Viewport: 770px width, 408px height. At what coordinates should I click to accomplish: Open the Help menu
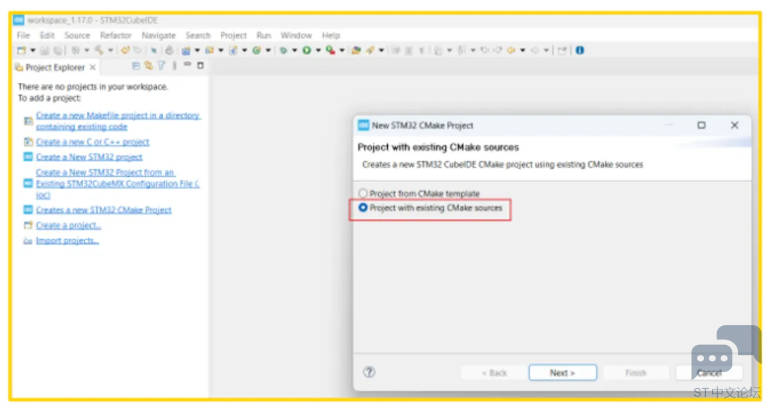pos(331,35)
